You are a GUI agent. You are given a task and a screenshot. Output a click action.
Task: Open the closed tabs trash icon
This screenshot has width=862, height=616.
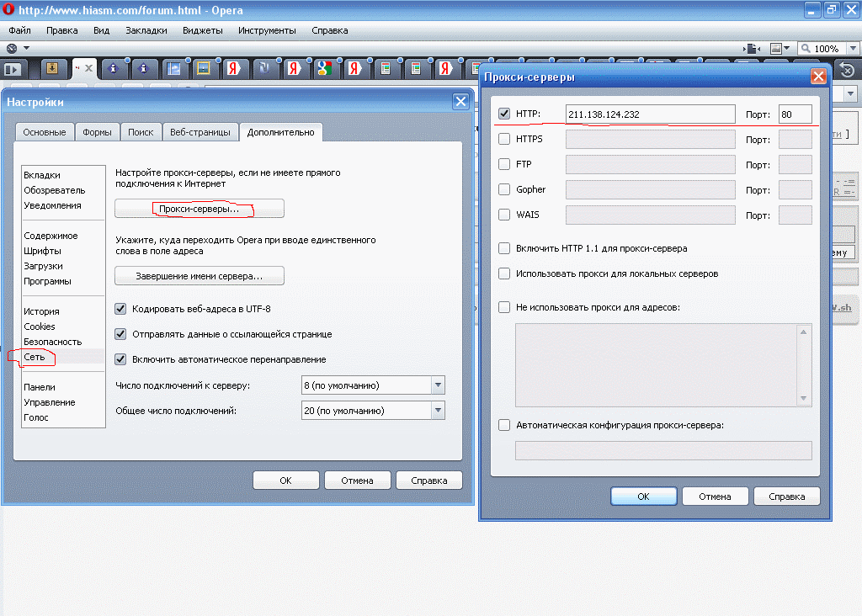pos(846,69)
